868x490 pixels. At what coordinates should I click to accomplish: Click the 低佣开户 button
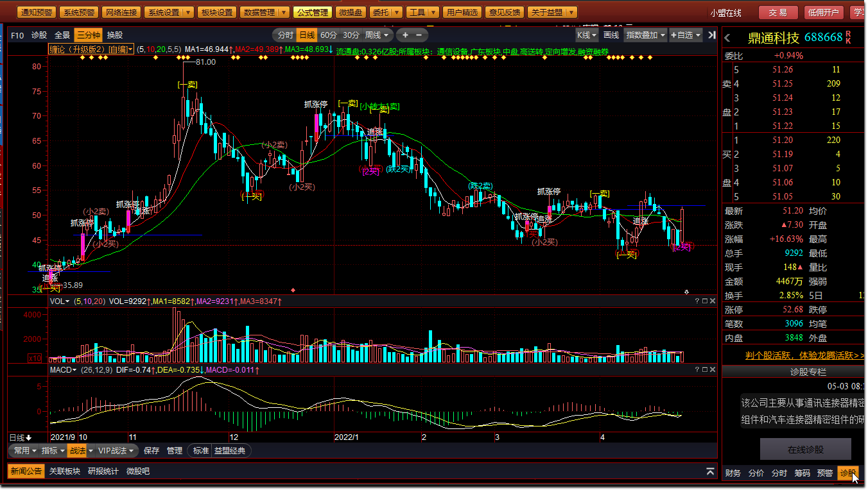pos(824,13)
